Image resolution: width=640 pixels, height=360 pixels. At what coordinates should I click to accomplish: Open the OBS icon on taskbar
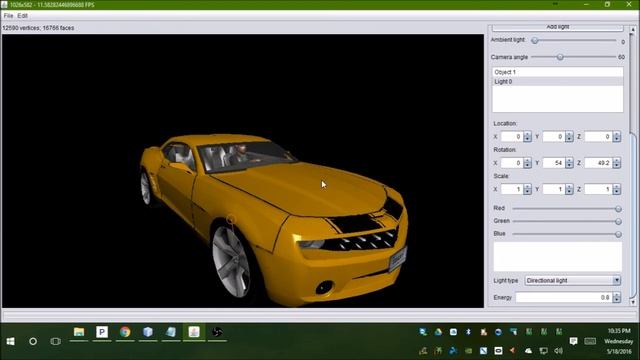pos(217,332)
